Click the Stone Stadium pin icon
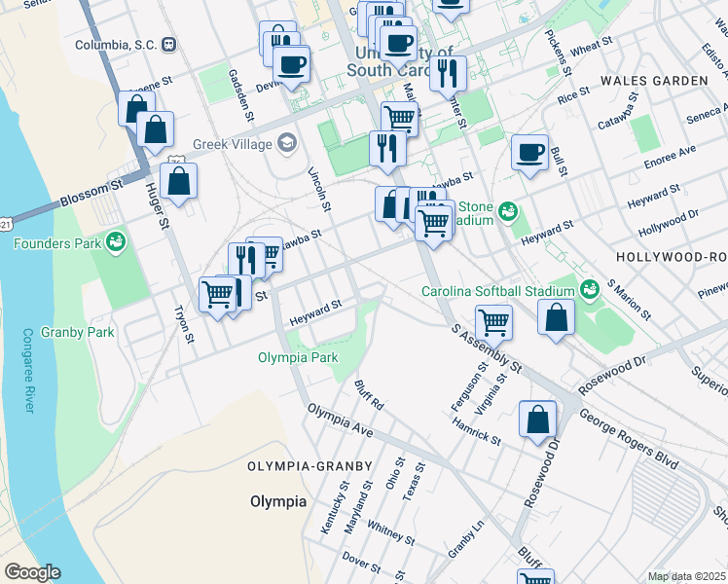Screen dimensions: 728x584 tap(508, 213)
